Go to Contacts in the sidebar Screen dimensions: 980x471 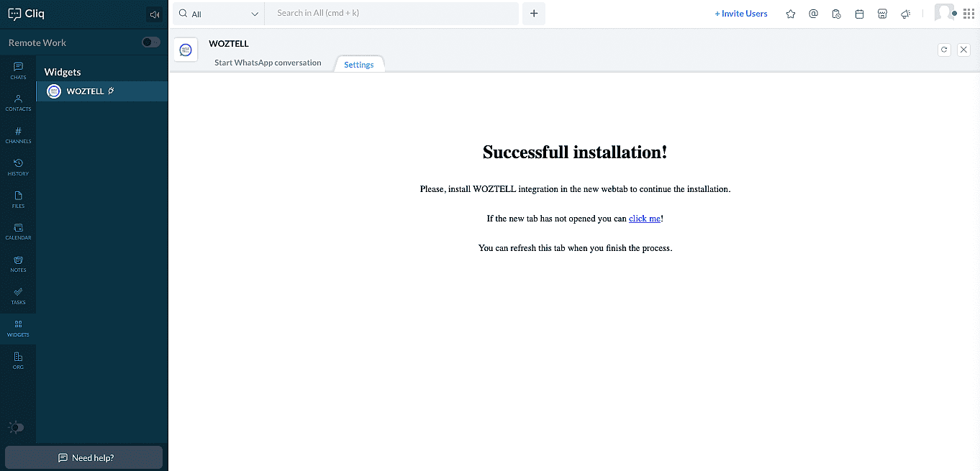tap(18, 103)
